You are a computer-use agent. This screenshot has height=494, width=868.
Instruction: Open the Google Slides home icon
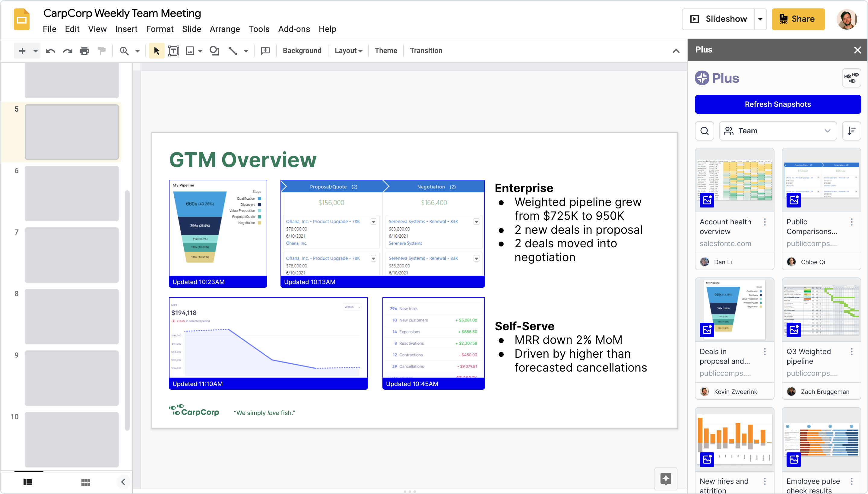[x=22, y=19]
